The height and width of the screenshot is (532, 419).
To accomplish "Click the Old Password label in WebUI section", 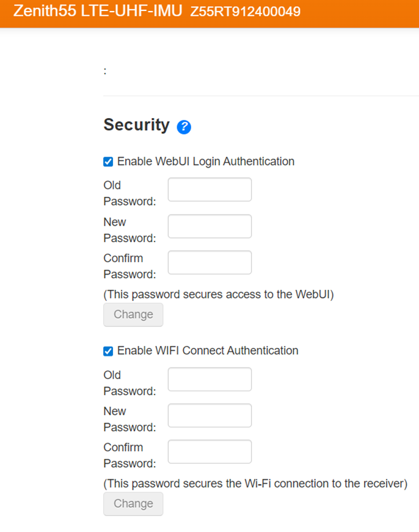I will pyautogui.click(x=129, y=193).
